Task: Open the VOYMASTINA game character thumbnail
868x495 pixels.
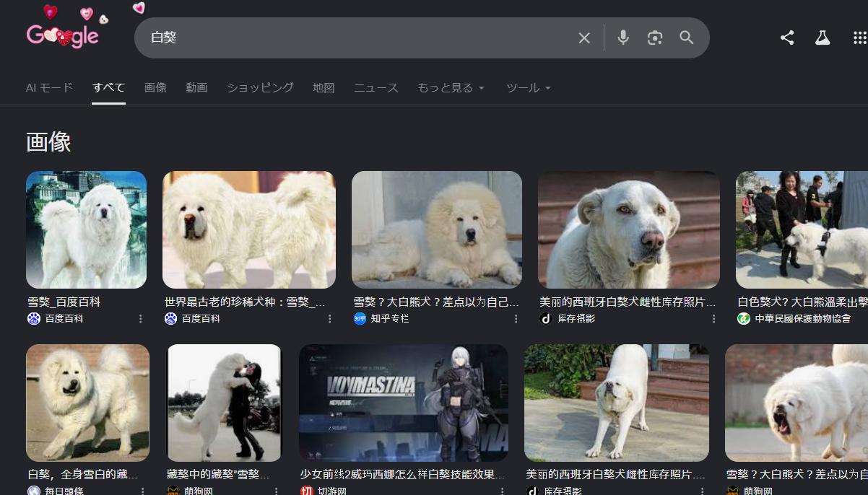Action: point(404,403)
